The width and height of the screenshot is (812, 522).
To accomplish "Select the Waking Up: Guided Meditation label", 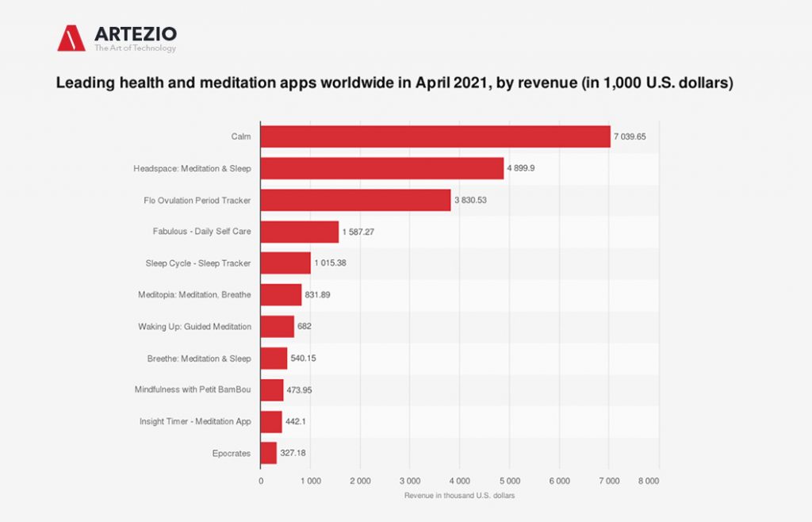I will [194, 327].
